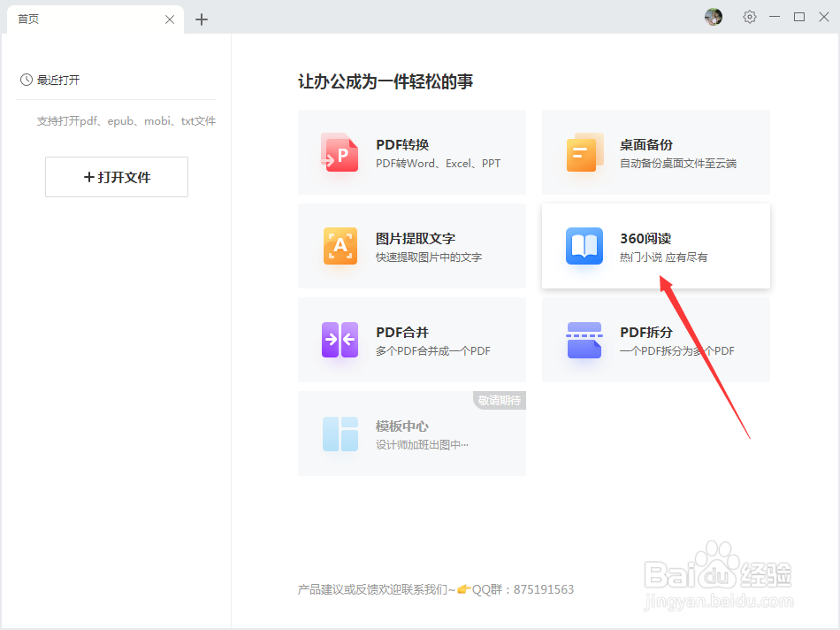Click the 打开文件 button
This screenshot has width=840, height=630.
click(x=117, y=177)
